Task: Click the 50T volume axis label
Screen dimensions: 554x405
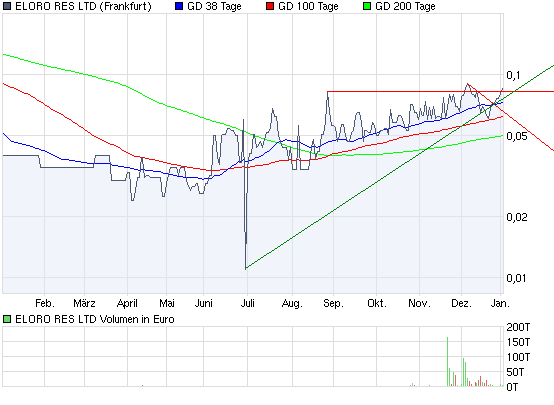Action: 515,372
